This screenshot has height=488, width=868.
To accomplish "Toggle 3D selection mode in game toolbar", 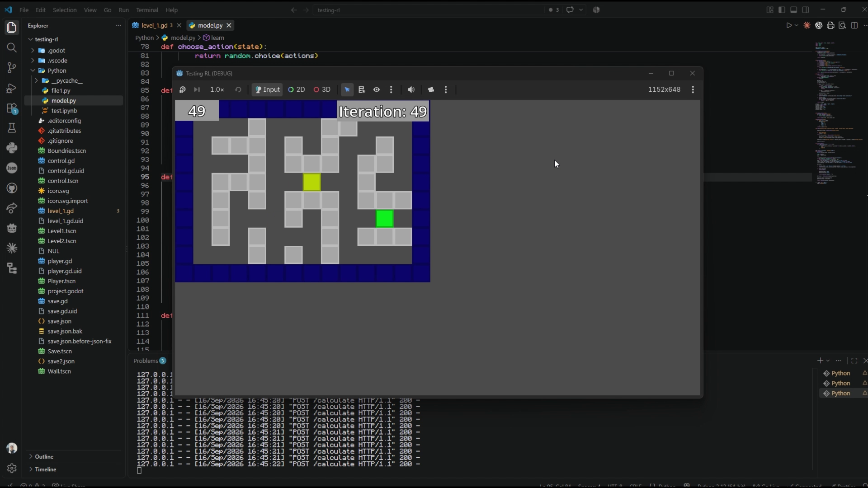I will point(322,89).
